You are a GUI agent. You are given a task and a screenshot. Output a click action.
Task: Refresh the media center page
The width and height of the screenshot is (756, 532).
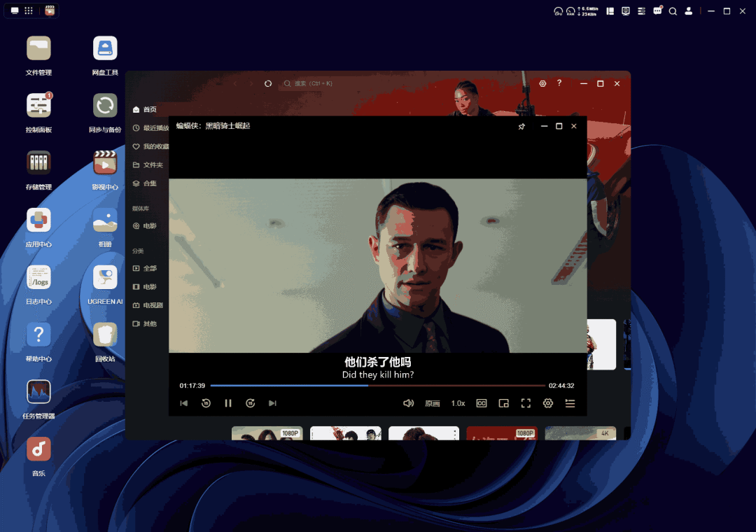[268, 83]
